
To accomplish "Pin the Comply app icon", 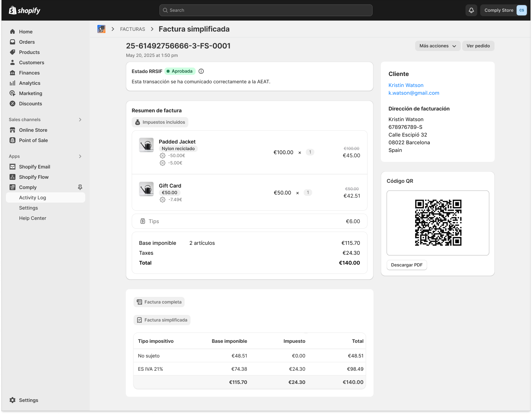I will [x=80, y=187].
